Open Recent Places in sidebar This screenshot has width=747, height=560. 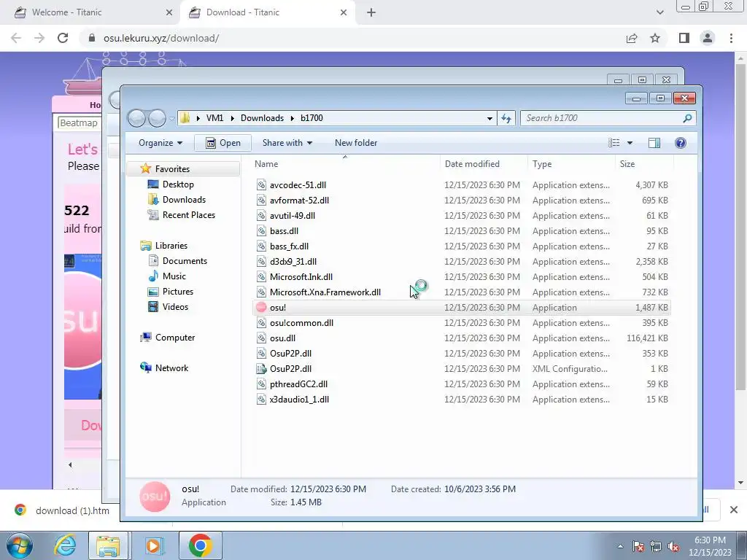point(189,215)
